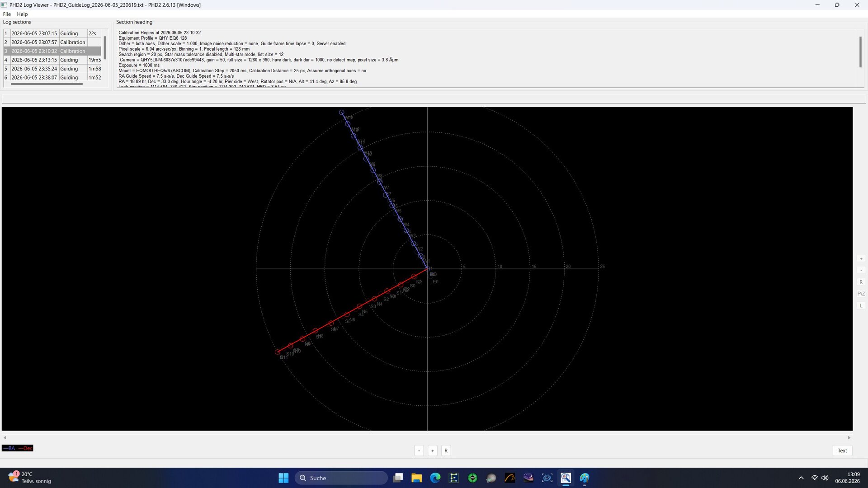Select Guiding section at 23:13:15
The image size is (868, 488).
52,60
